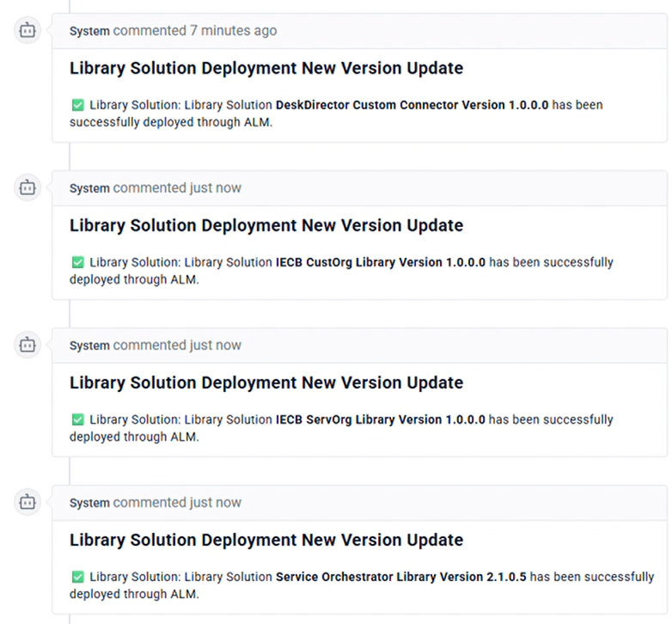
Task: Click the green checkmark in the IECB CustOrg comment
Action: (77, 262)
